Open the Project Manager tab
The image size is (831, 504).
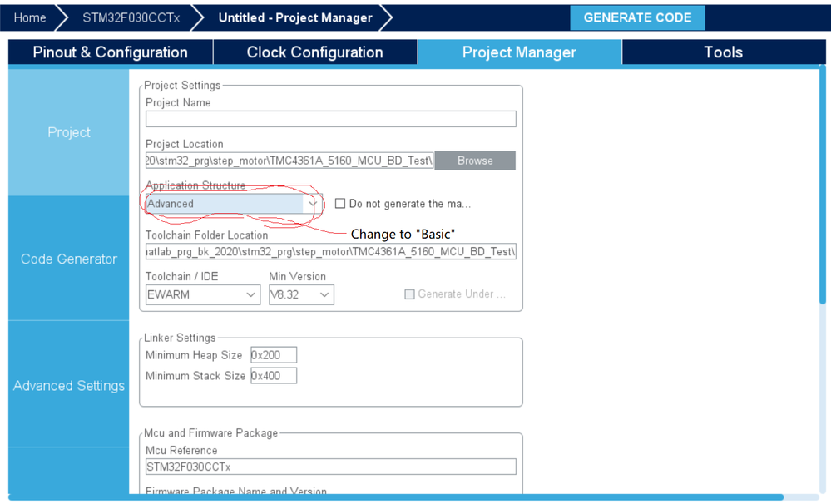click(x=519, y=52)
